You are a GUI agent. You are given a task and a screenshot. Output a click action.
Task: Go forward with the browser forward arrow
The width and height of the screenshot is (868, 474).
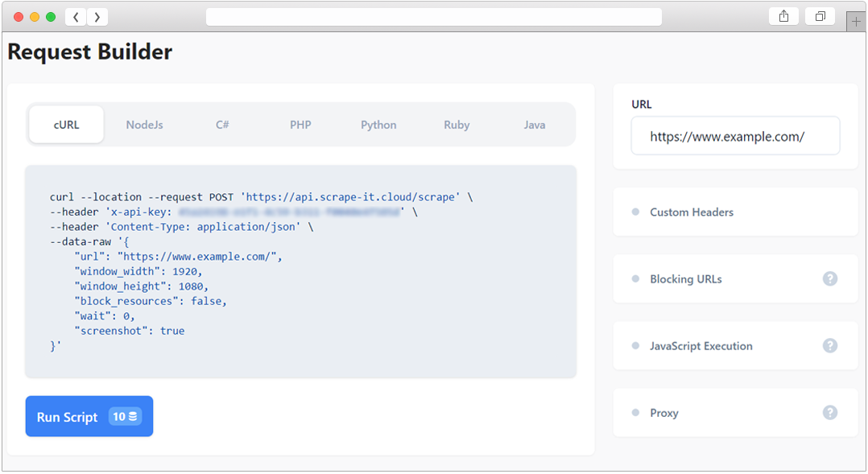click(x=97, y=17)
